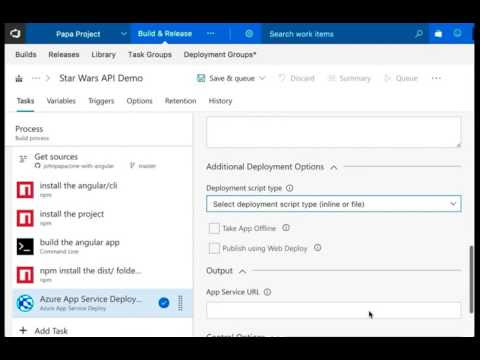This screenshot has width=480, height=360.
Task: Click the Discard button
Action: pos(297,78)
